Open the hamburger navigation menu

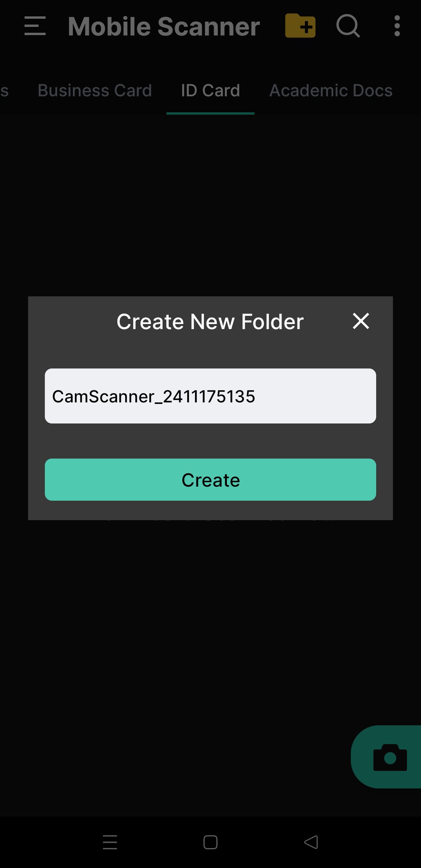35,26
